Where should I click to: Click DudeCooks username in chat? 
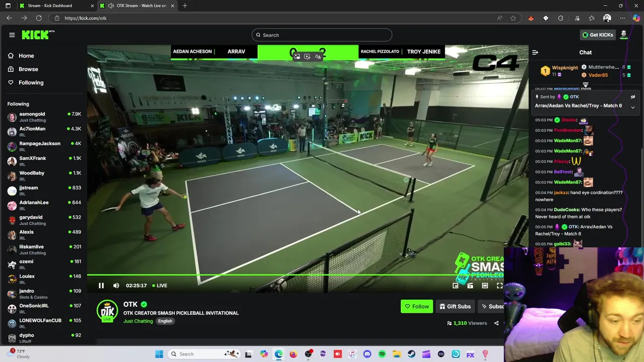[x=567, y=210]
